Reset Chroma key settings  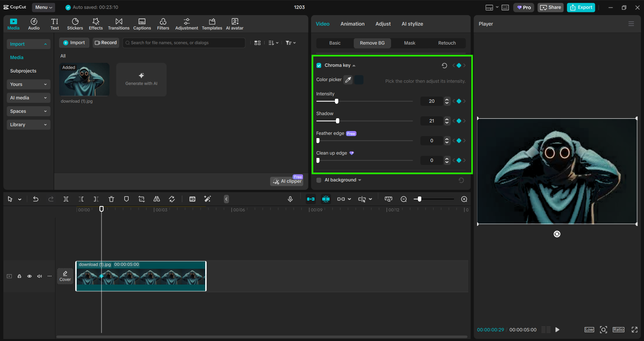click(x=444, y=66)
